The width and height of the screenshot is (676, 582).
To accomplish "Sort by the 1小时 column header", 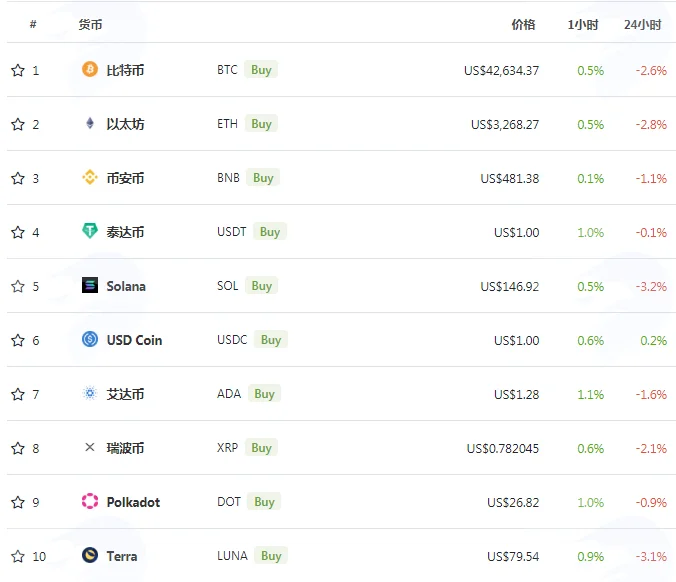I will [x=583, y=25].
